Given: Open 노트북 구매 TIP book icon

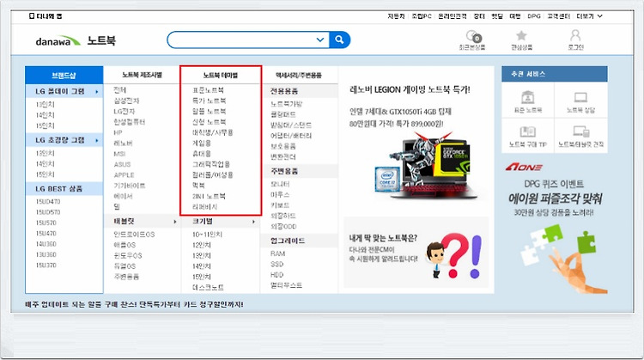Looking at the screenshot, I should (528, 132).
